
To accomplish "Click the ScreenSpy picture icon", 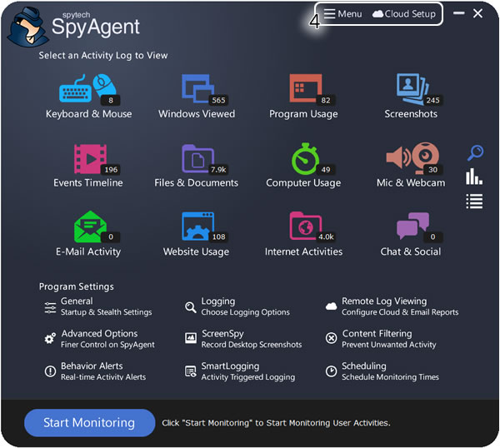I will [191, 338].
